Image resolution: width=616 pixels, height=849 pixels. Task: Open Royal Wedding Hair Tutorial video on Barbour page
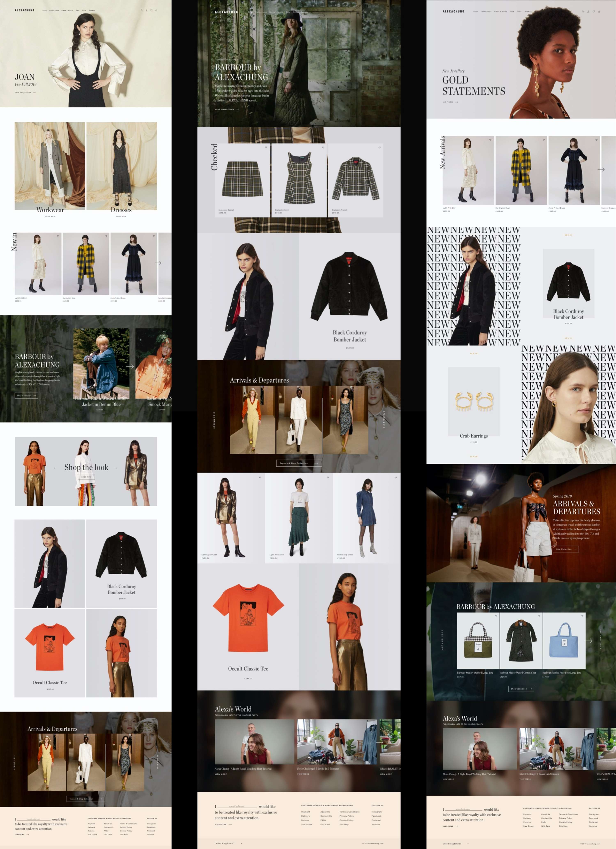coord(254,742)
